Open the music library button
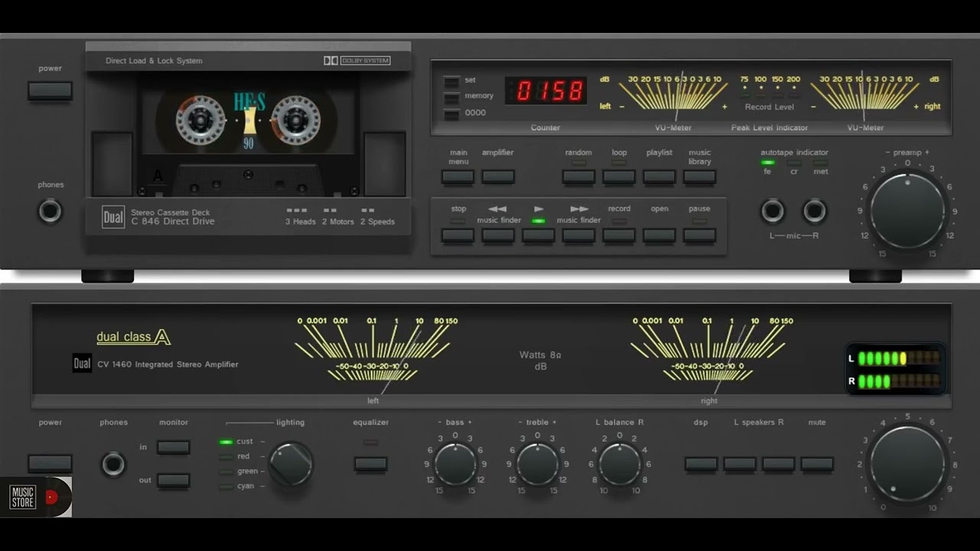 (700, 177)
